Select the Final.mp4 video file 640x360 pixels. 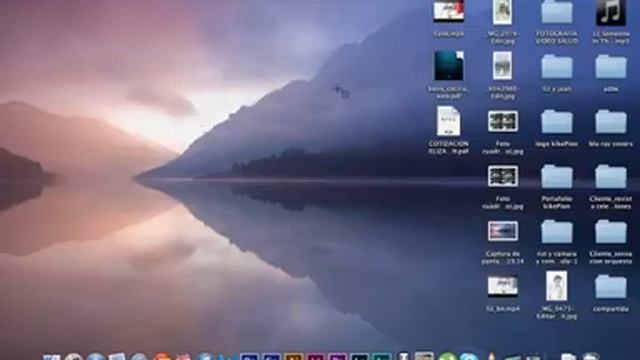click(x=449, y=11)
